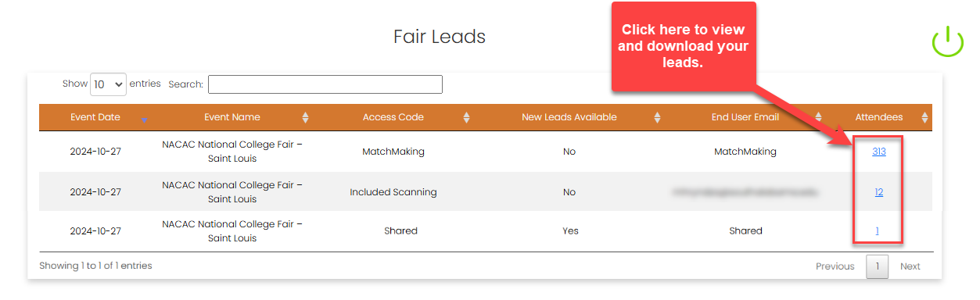Open the 12 attendees link
980x300 pixels.
click(x=879, y=191)
